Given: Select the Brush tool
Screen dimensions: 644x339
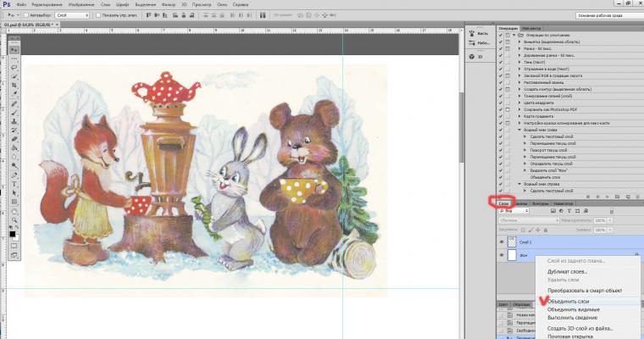Looking at the screenshot, I should pyautogui.click(x=14, y=112).
